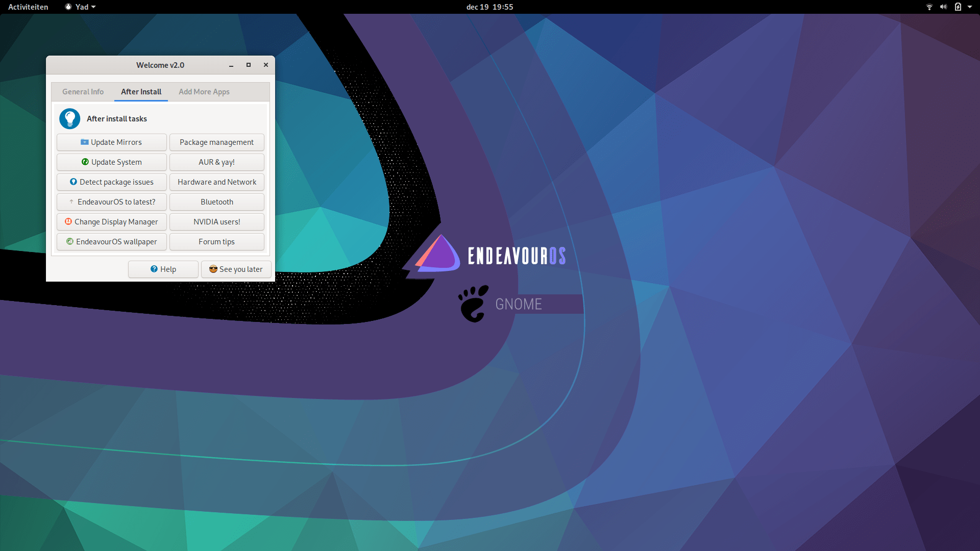This screenshot has height=551, width=980.
Task: Click the Help button
Action: coord(163,269)
